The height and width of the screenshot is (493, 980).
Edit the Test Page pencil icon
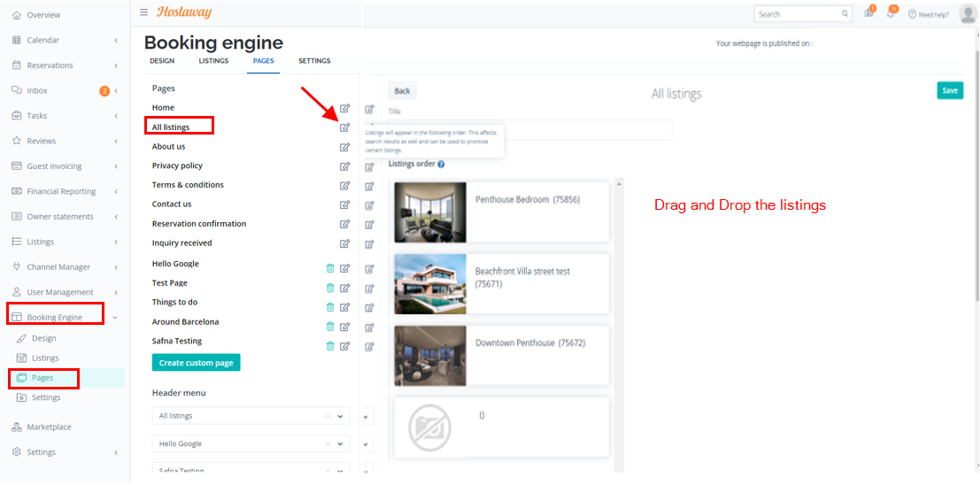[x=344, y=288]
